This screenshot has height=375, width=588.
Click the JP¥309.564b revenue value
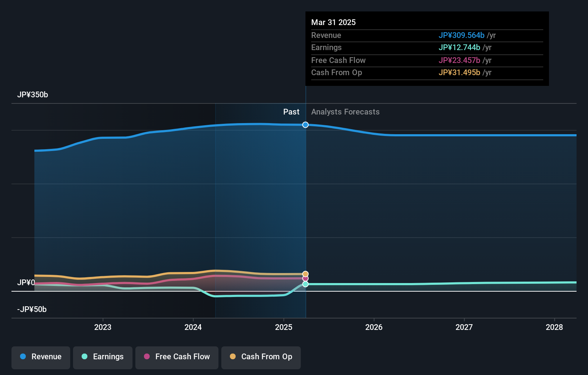click(462, 35)
